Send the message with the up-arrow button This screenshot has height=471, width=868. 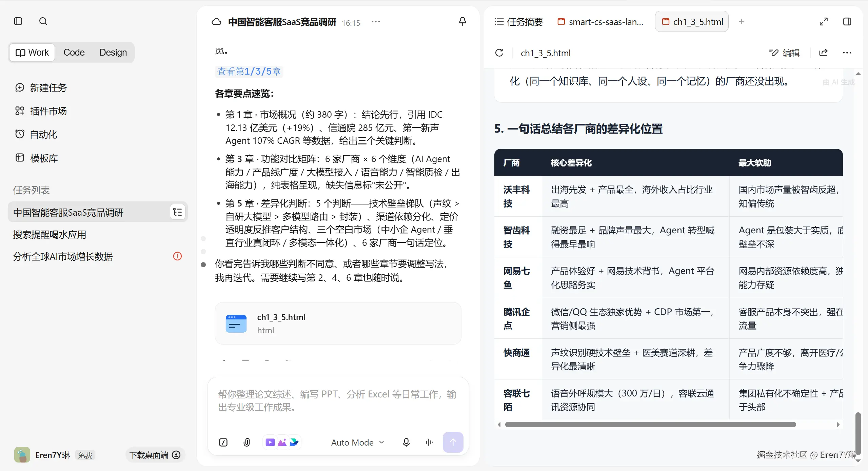click(x=453, y=442)
